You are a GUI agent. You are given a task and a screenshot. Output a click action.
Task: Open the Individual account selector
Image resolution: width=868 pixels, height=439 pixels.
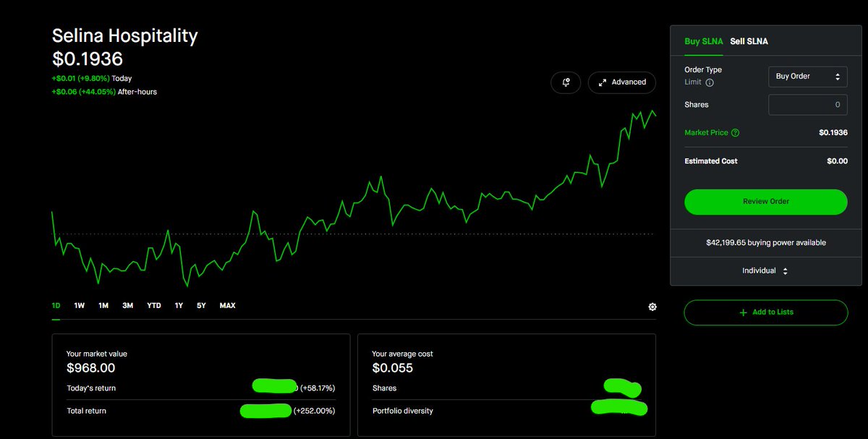point(765,270)
